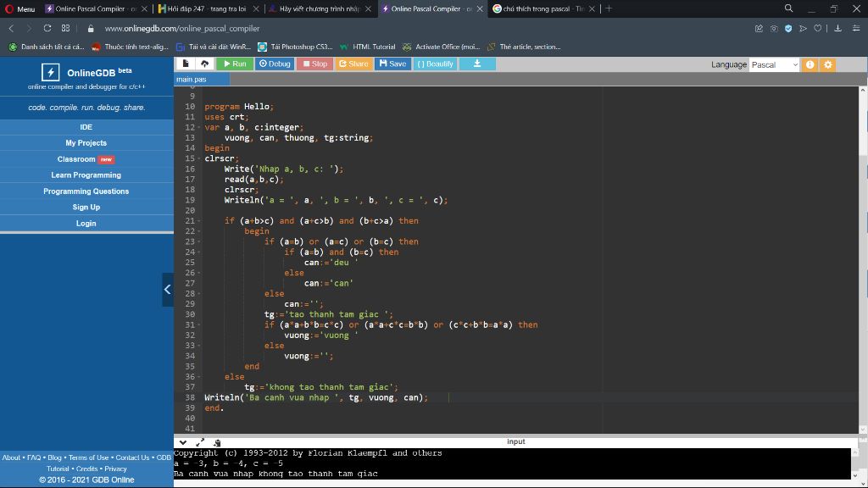The image size is (868, 488).
Task: Click the Sign Up sidebar link
Action: [x=86, y=207]
